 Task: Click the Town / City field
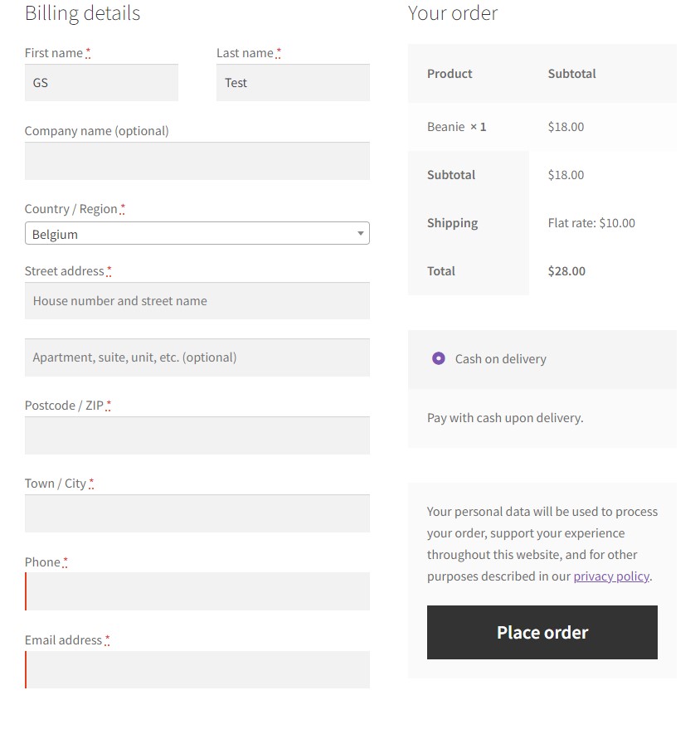pyautogui.click(x=197, y=513)
